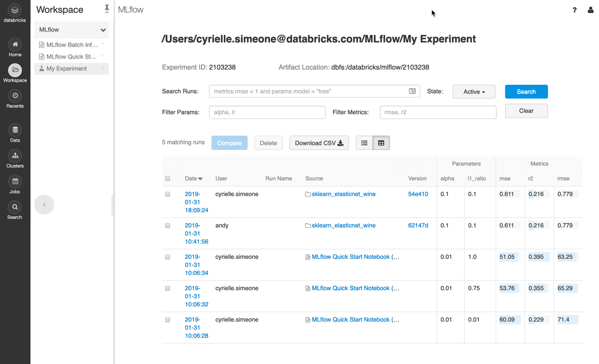Click the Search Runs input field
This screenshot has height=364, width=599.
(309, 91)
